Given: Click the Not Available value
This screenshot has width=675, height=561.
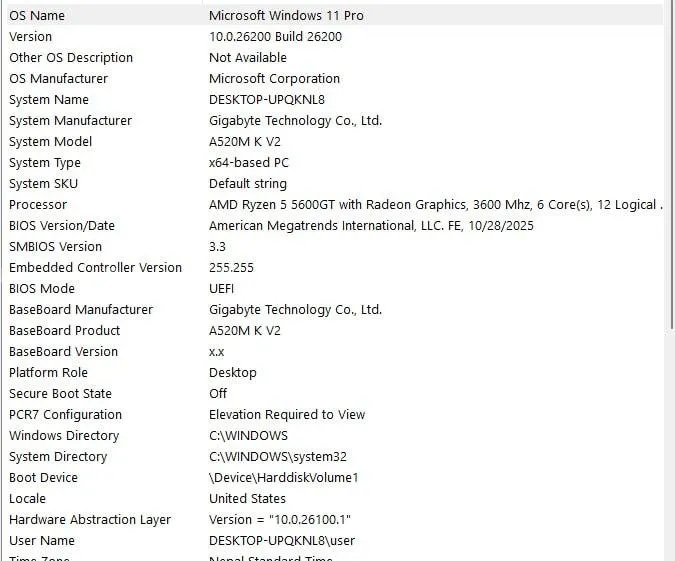Looking at the screenshot, I should (x=248, y=58).
